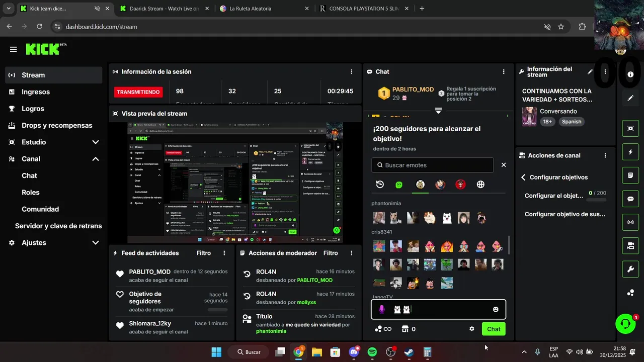Screen dimensions: 644x362
Task: Open Feed de actividades three-dot menu
Action: [224, 253]
